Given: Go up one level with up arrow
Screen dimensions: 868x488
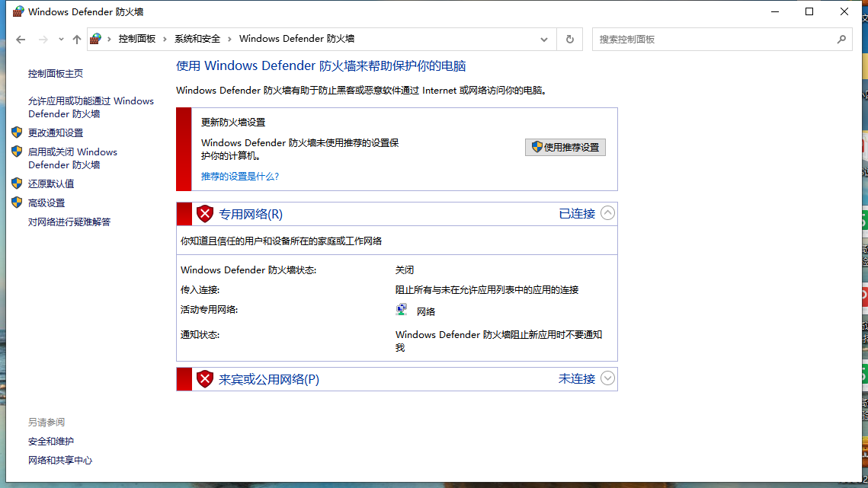Looking at the screenshot, I should tap(77, 40).
